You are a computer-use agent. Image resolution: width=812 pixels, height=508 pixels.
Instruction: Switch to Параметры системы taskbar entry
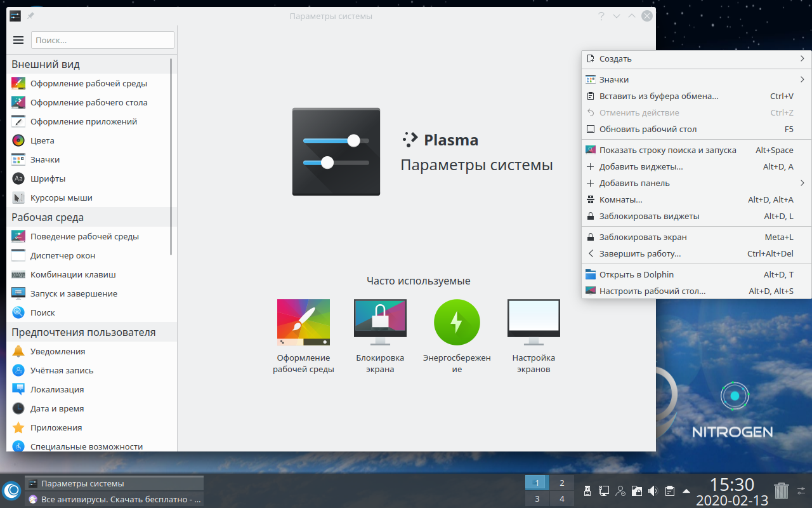(x=114, y=484)
